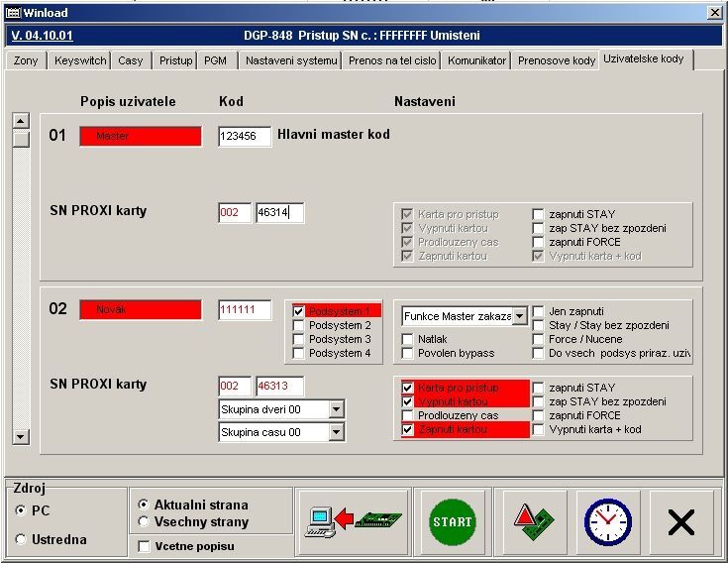Open the clock time settings icon

[606, 522]
